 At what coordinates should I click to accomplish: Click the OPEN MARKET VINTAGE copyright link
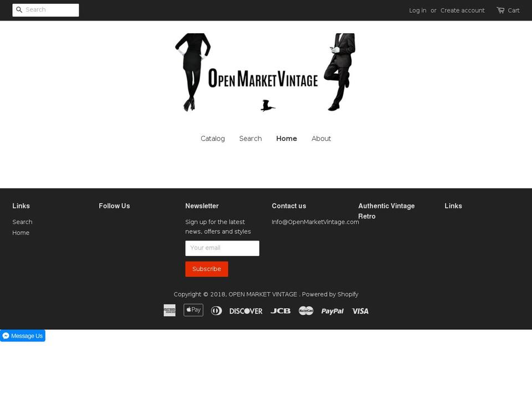click(263, 294)
